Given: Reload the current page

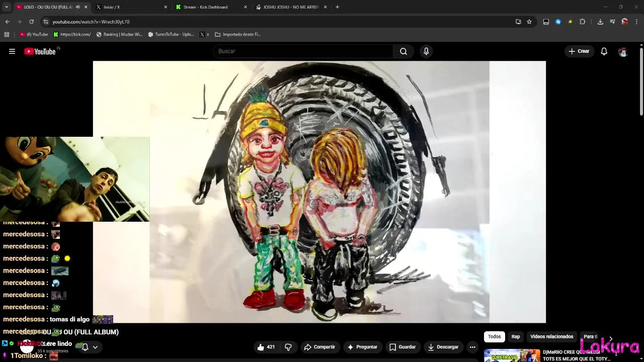Looking at the screenshot, I should 31,22.
